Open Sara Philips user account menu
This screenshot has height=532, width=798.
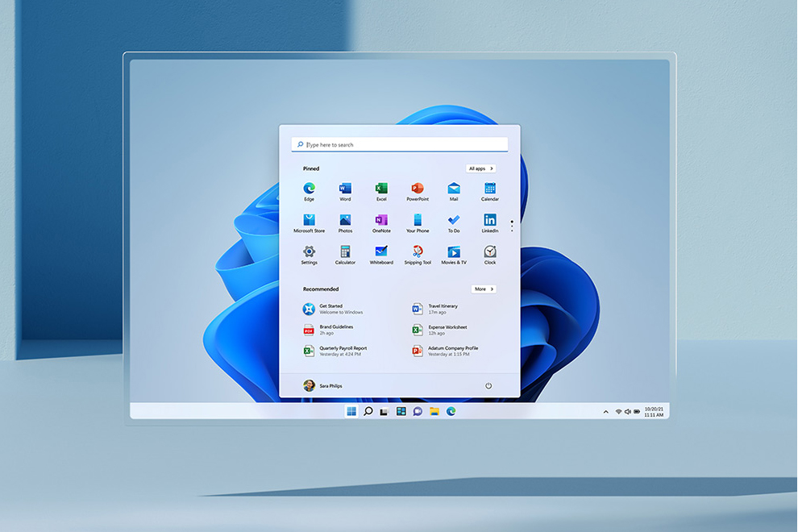(322, 386)
